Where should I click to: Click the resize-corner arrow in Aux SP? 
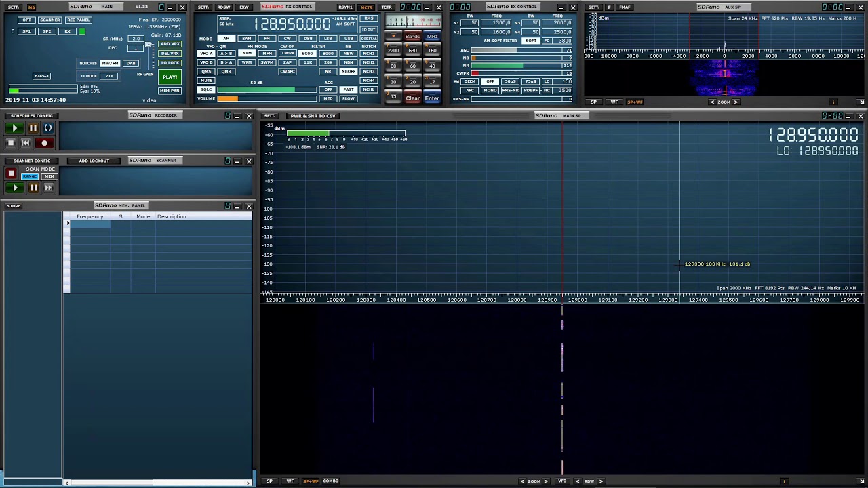pos(861,102)
